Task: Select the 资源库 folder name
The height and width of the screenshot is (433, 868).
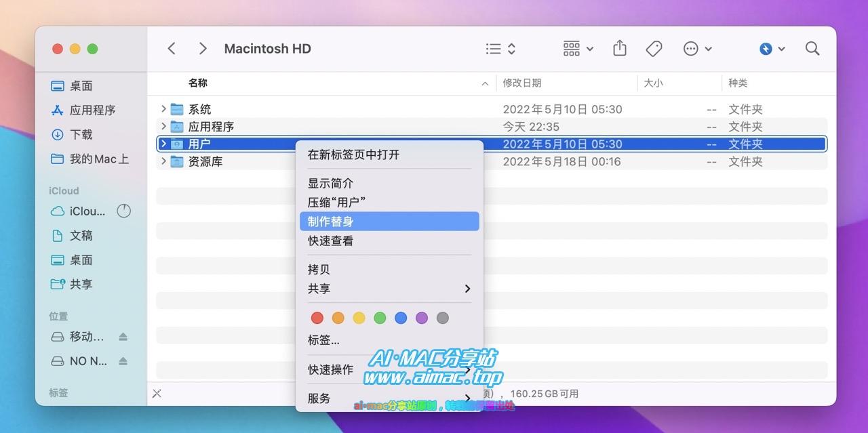Action: (x=205, y=161)
